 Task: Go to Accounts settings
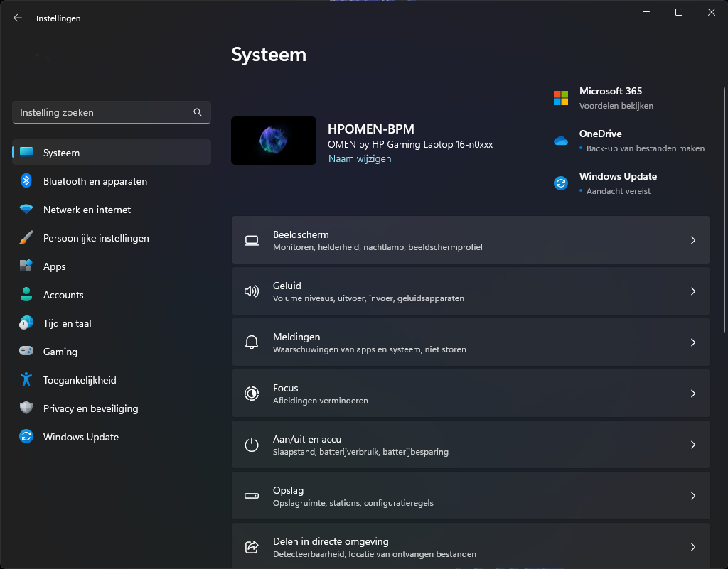(x=112, y=295)
